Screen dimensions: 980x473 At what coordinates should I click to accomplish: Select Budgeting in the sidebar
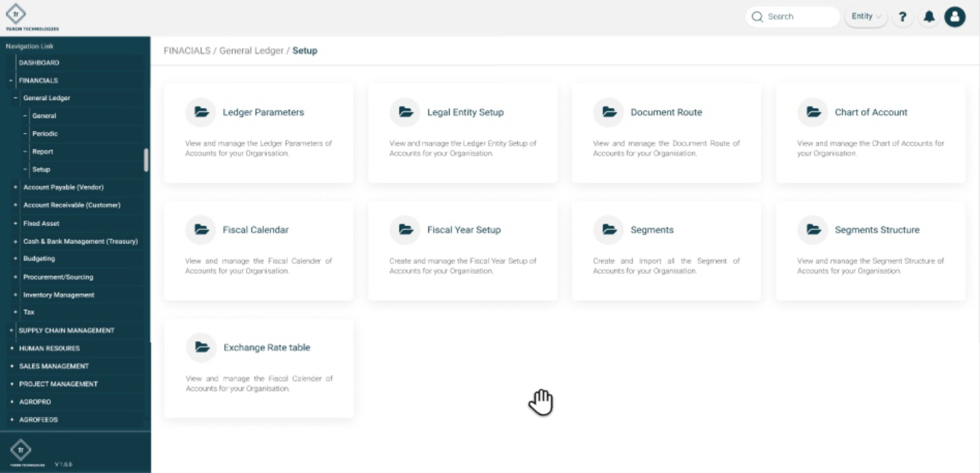(x=39, y=259)
